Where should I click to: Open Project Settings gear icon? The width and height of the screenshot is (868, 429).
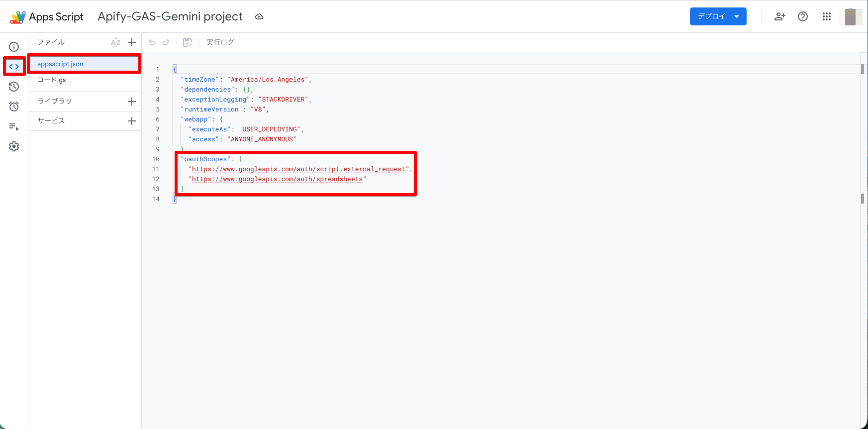[14, 146]
